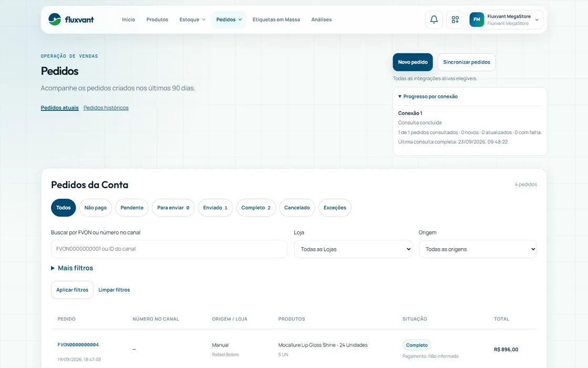The image size is (588, 368).
Task: Click Sincronizar pedidos button
Action: click(467, 62)
